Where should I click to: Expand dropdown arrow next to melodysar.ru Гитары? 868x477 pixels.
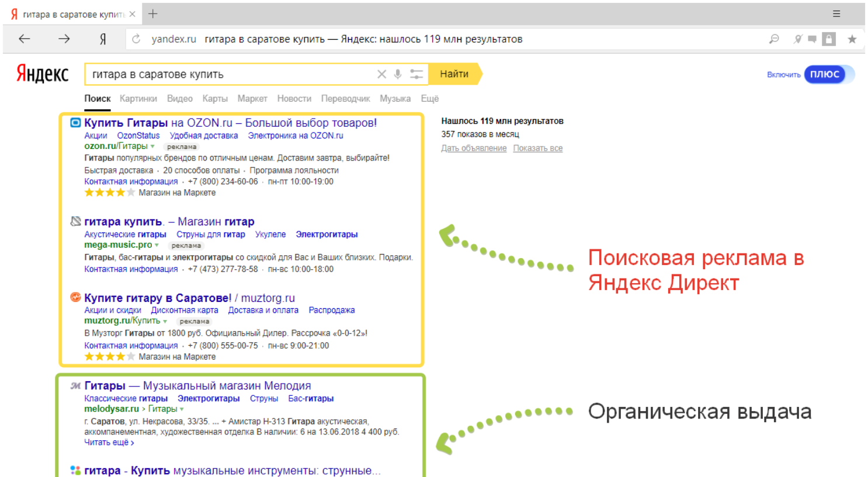click(182, 409)
